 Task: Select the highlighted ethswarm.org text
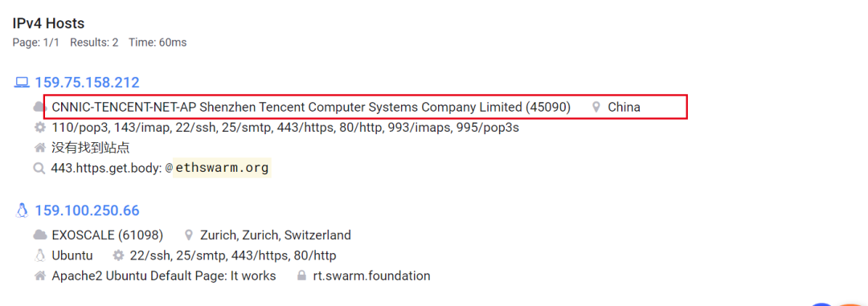click(223, 167)
